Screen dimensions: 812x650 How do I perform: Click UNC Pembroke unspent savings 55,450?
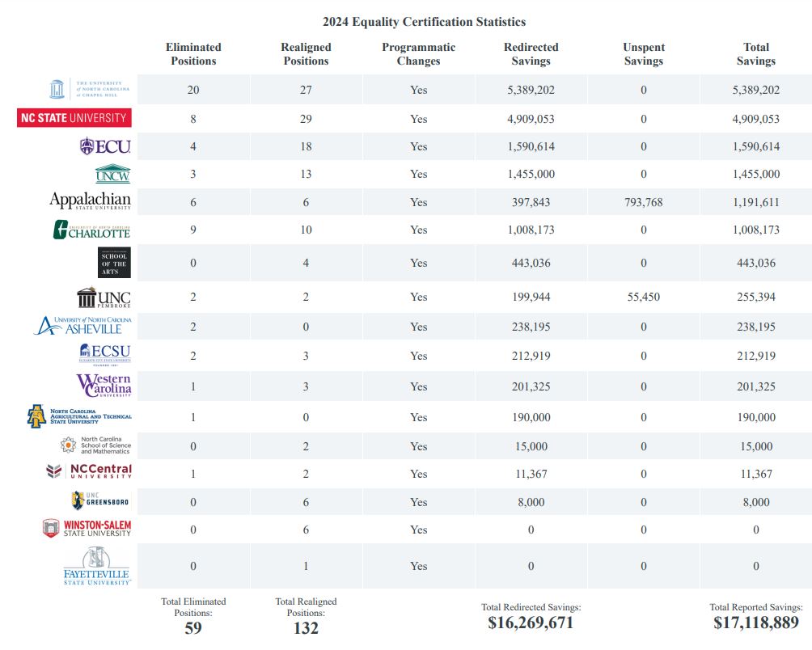(x=644, y=297)
